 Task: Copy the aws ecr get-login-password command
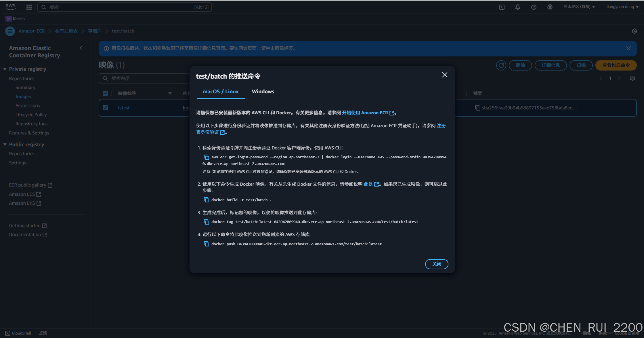(x=206, y=157)
